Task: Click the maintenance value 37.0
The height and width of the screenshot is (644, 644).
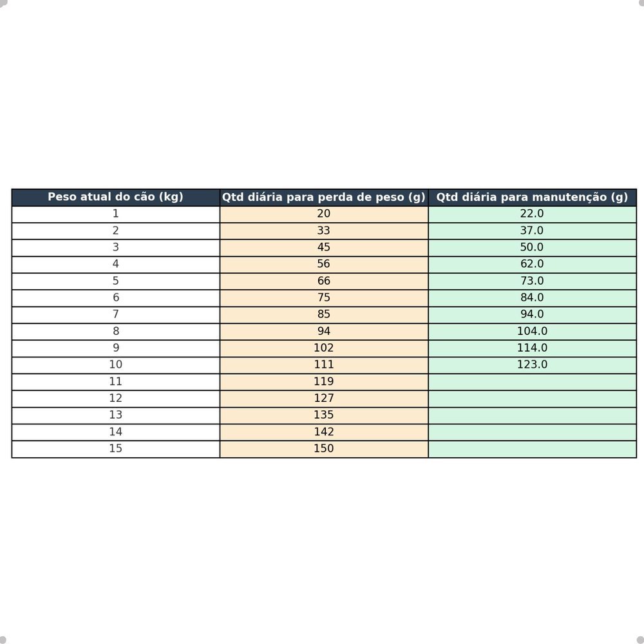Action: pos(532,231)
